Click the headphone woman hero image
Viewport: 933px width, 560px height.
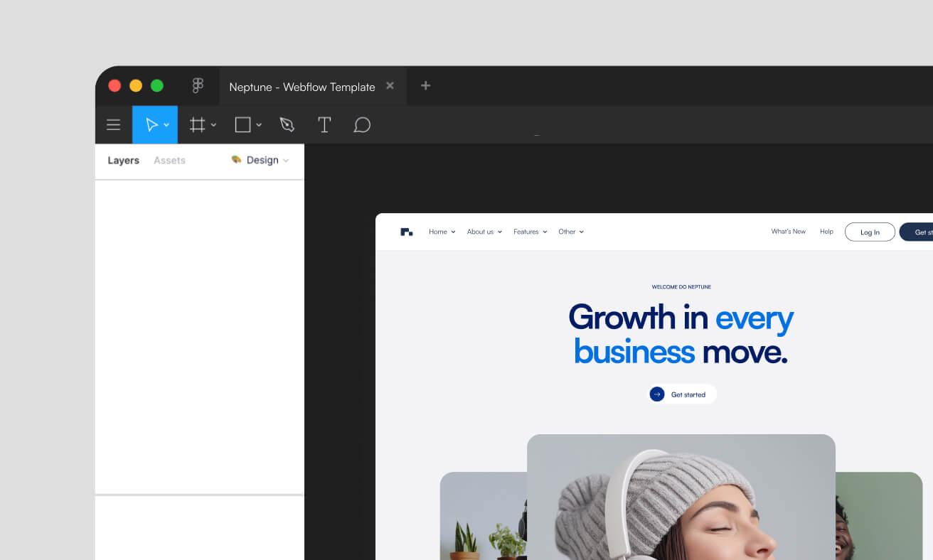pos(681,497)
